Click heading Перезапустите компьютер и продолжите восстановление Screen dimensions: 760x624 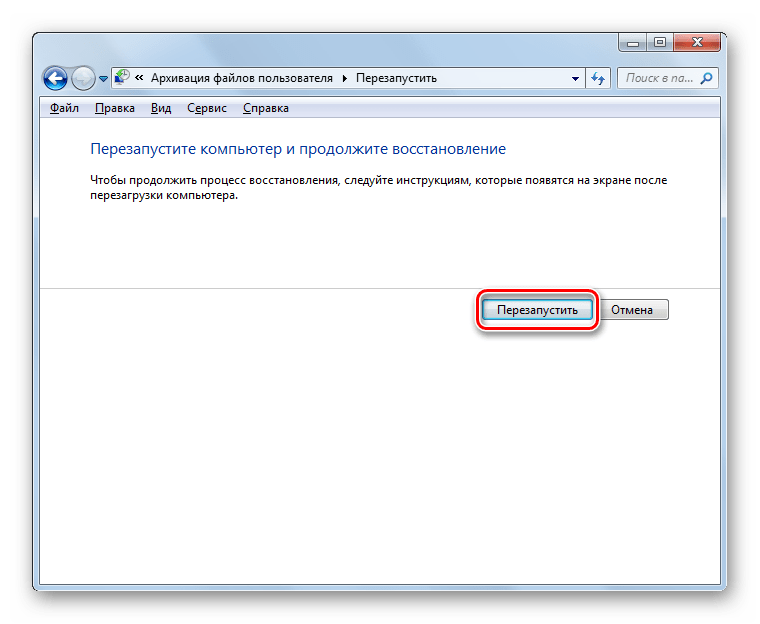click(x=298, y=149)
